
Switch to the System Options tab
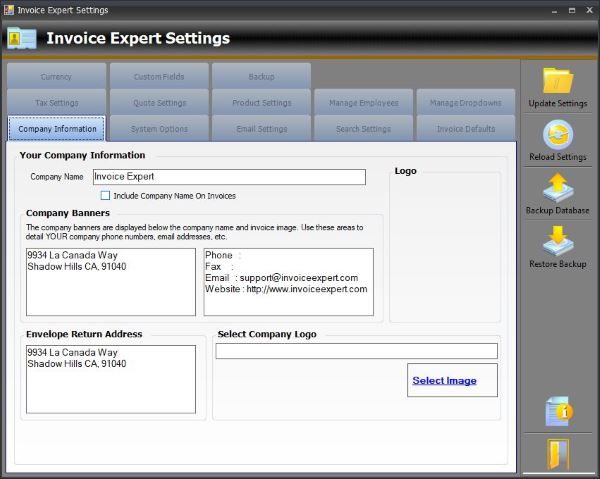(x=159, y=129)
